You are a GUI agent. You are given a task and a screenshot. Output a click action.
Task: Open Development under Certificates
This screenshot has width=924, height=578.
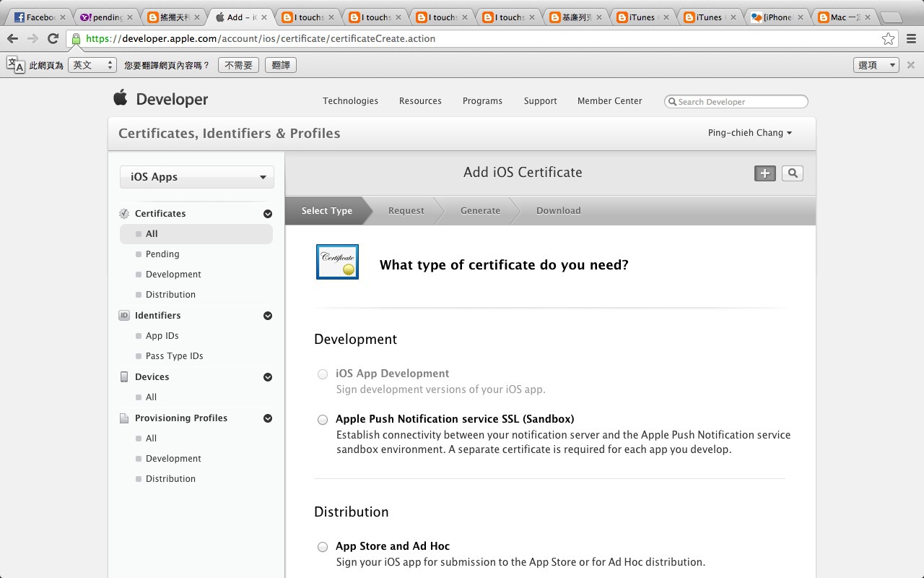point(173,275)
